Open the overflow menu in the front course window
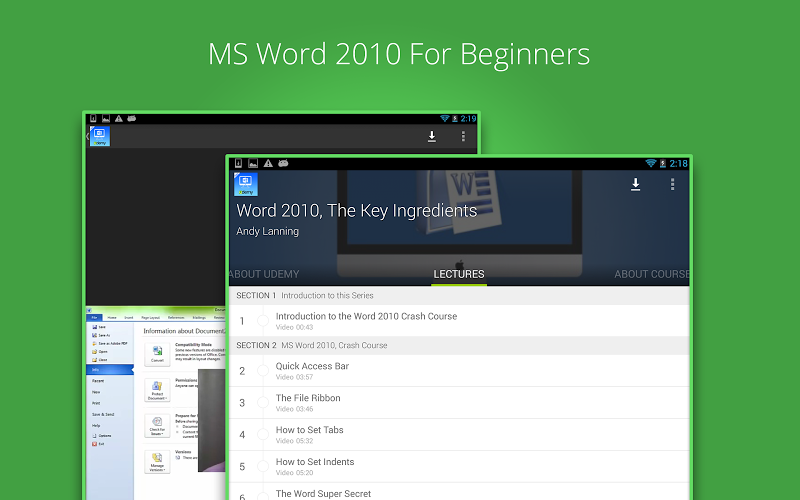The width and height of the screenshot is (800, 500). coord(672,184)
